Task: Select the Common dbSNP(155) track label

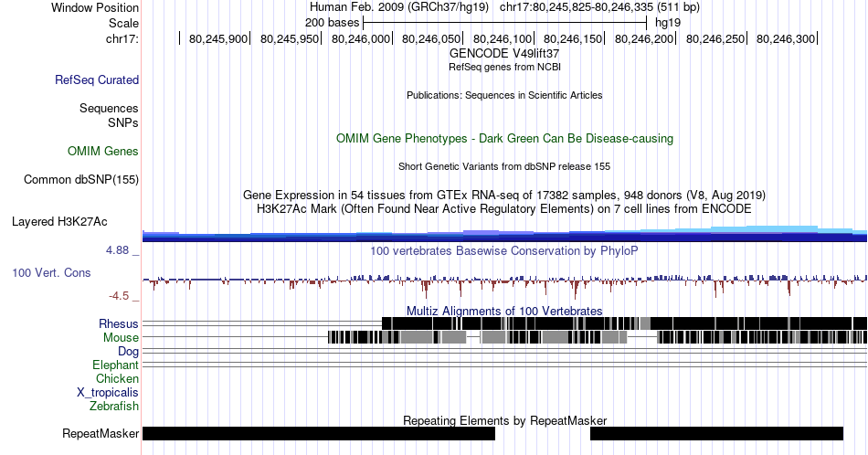Action: point(80,179)
